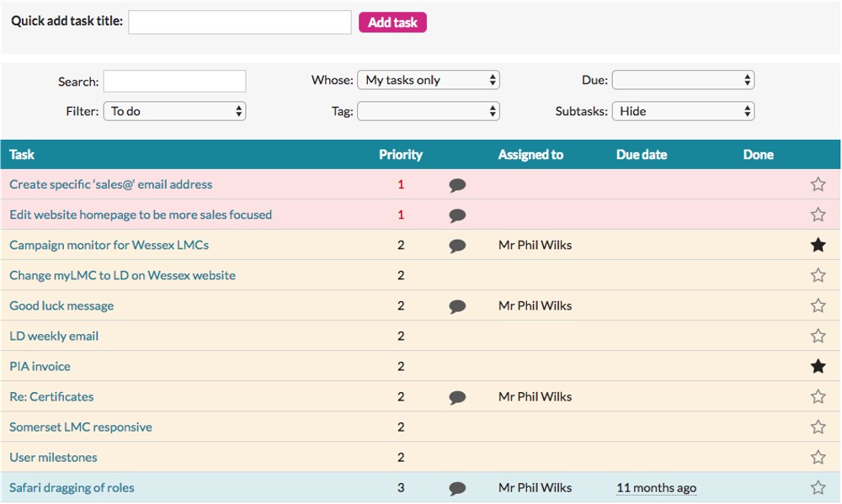The height and width of the screenshot is (504, 842).
Task: Open comments on 'Create specific sales@ email address'
Action: click(457, 185)
